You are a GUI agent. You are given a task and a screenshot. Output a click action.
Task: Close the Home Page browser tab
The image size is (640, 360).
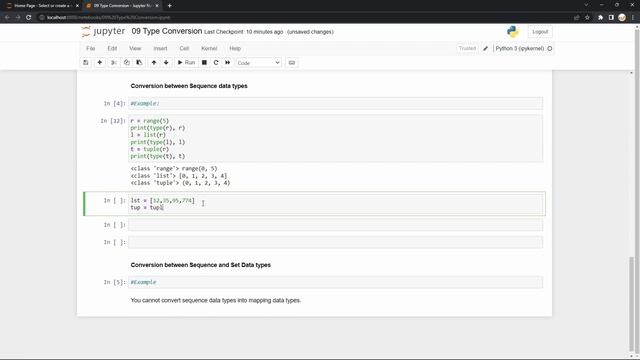coord(77,6)
